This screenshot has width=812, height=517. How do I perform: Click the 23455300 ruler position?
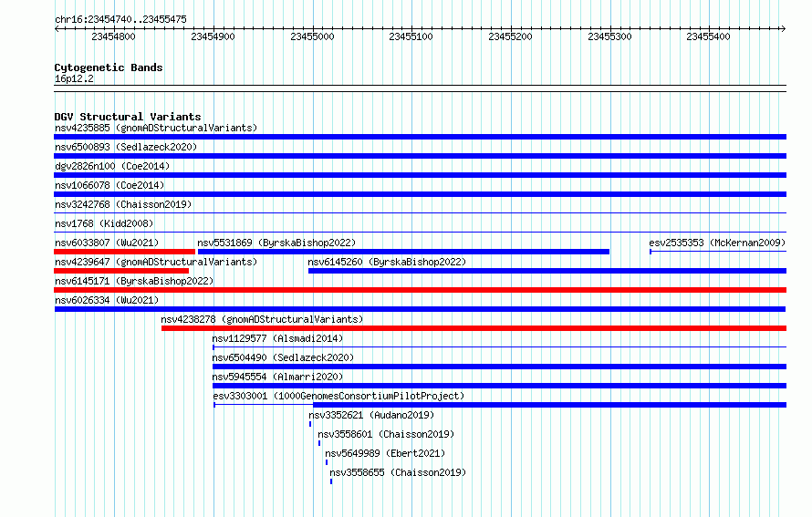(609, 36)
